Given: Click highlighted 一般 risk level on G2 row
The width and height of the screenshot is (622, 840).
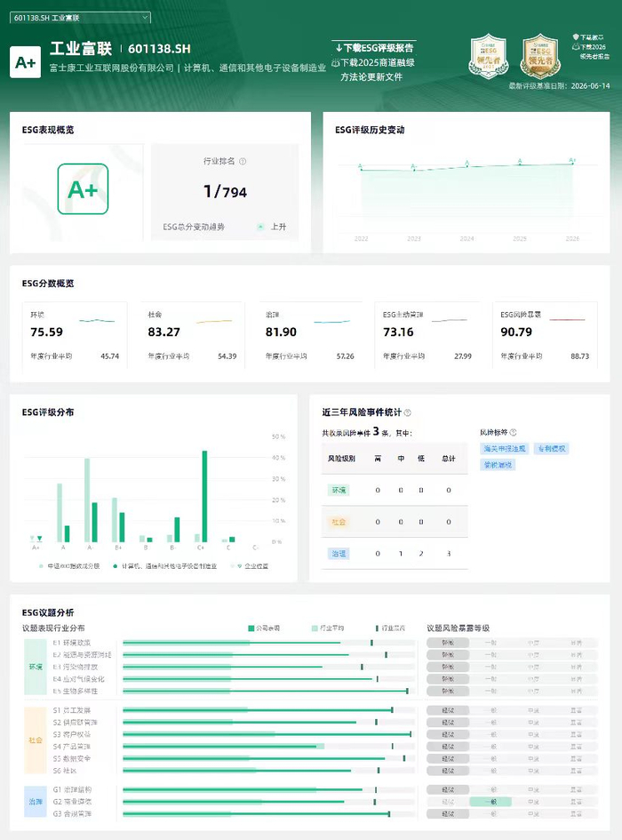Looking at the screenshot, I should coord(490,802).
